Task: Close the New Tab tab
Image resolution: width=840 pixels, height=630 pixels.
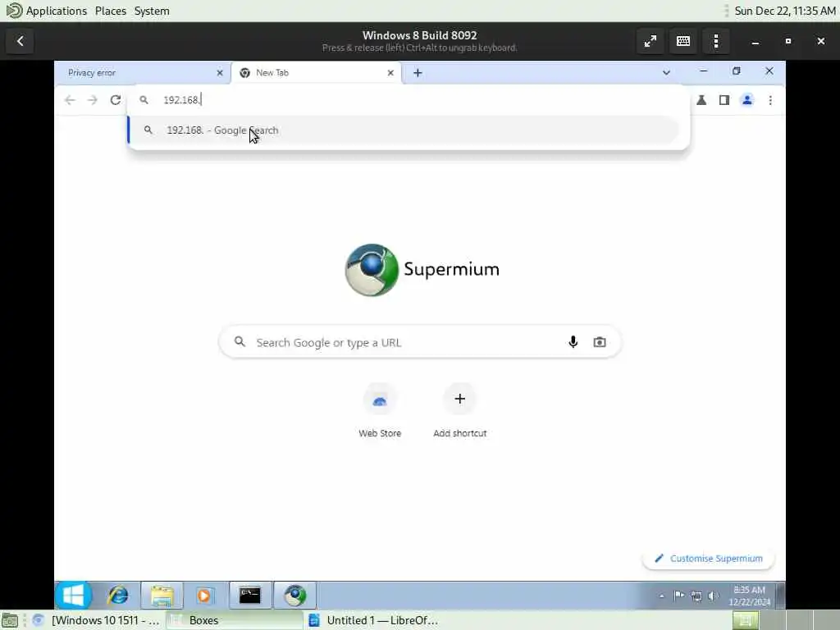Action: 390,73
